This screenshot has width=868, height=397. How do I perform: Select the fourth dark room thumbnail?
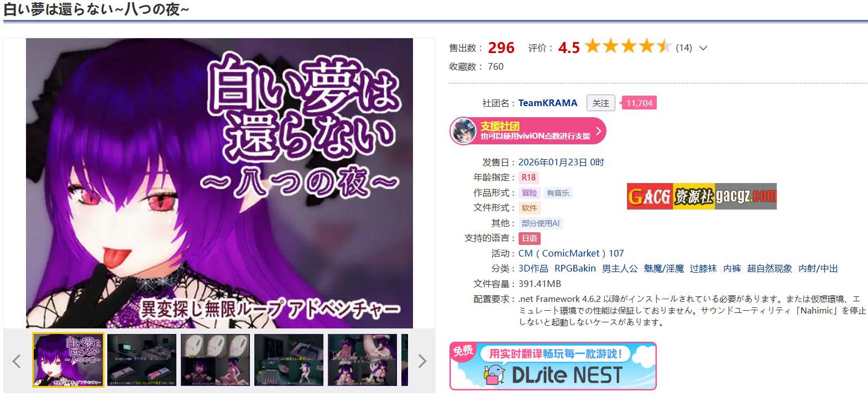click(289, 360)
